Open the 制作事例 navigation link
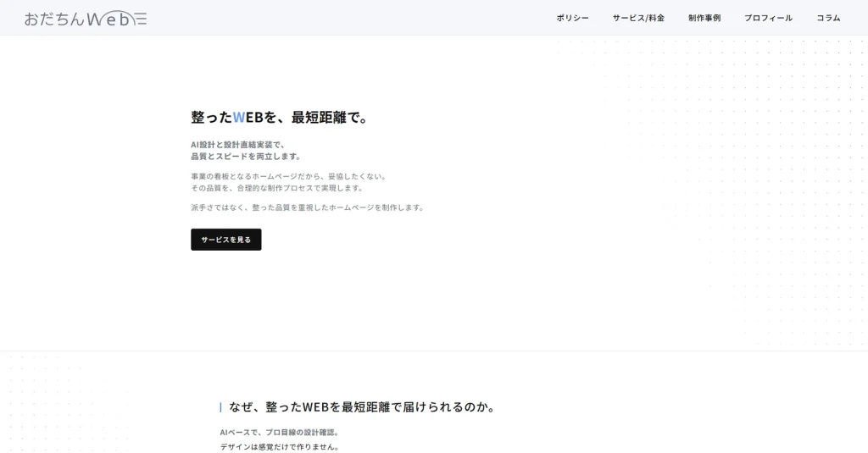 704,18
